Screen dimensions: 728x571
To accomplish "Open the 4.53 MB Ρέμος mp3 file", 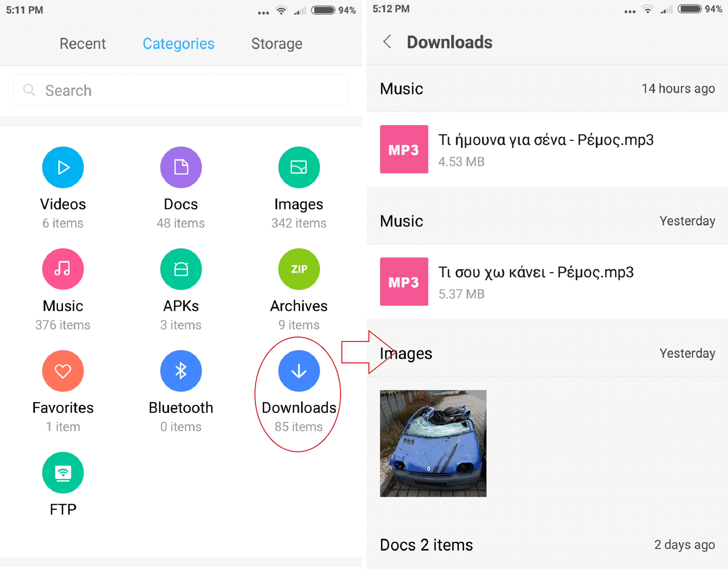I will [x=546, y=149].
